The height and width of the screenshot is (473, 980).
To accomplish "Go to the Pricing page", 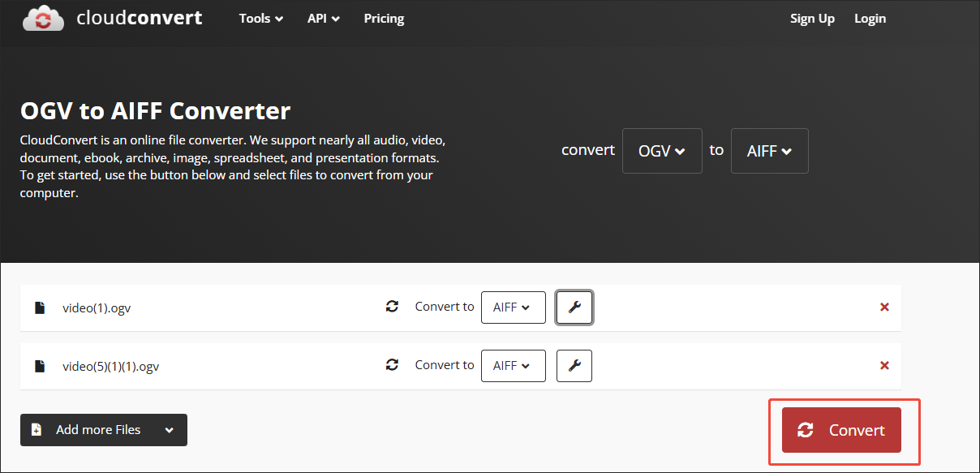I will click(x=384, y=19).
